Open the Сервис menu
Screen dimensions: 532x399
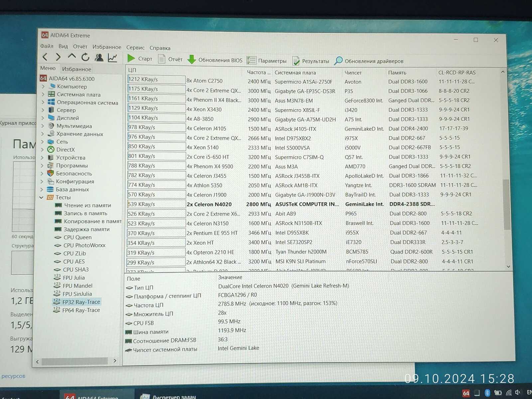coord(135,48)
